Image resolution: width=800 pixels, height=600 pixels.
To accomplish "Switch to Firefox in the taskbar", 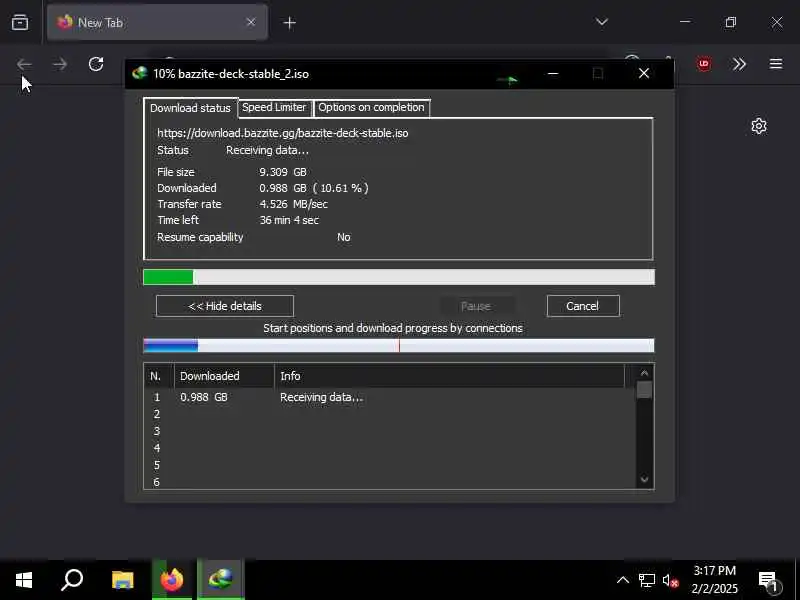I will [x=172, y=580].
